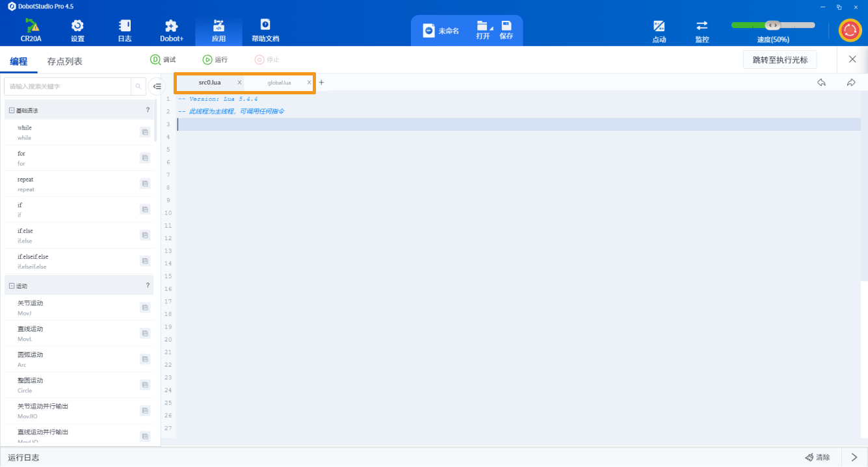Adjust the 速度 speed slider handle
The width and height of the screenshot is (868, 467).
[772, 25]
